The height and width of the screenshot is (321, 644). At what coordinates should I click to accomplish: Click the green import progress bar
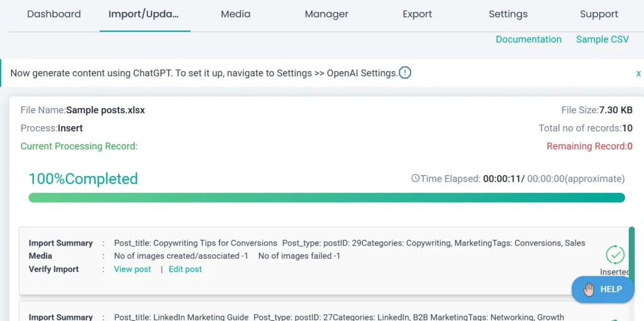click(x=326, y=198)
